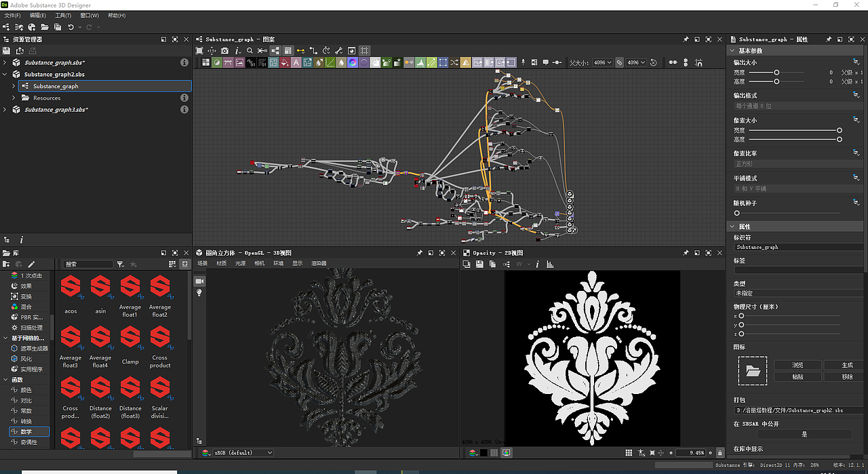The image size is (868, 474).
Task: Click the 浏览 button in the properties panel
Action: point(797,365)
